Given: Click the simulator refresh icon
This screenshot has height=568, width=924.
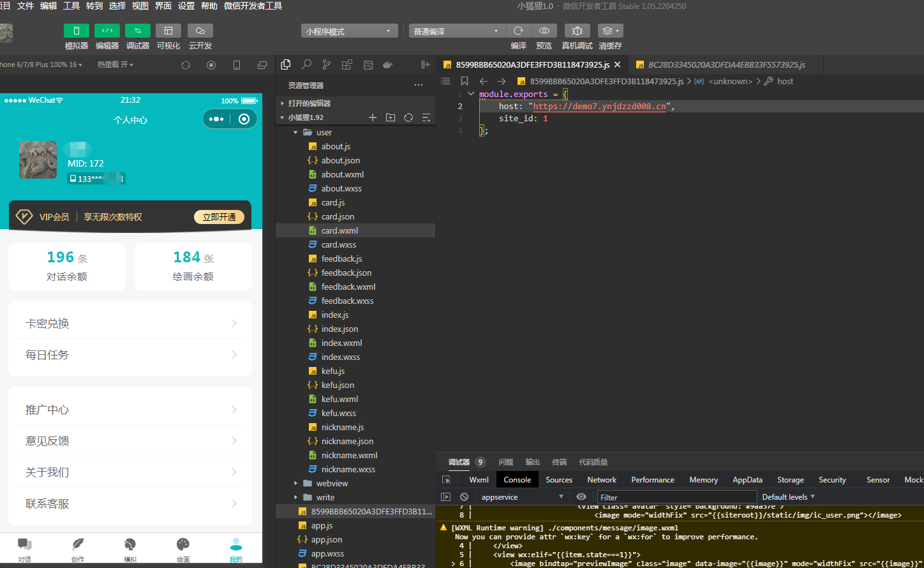Looking at the screenshot, I should pyautogui.click(x=186, y=65).
